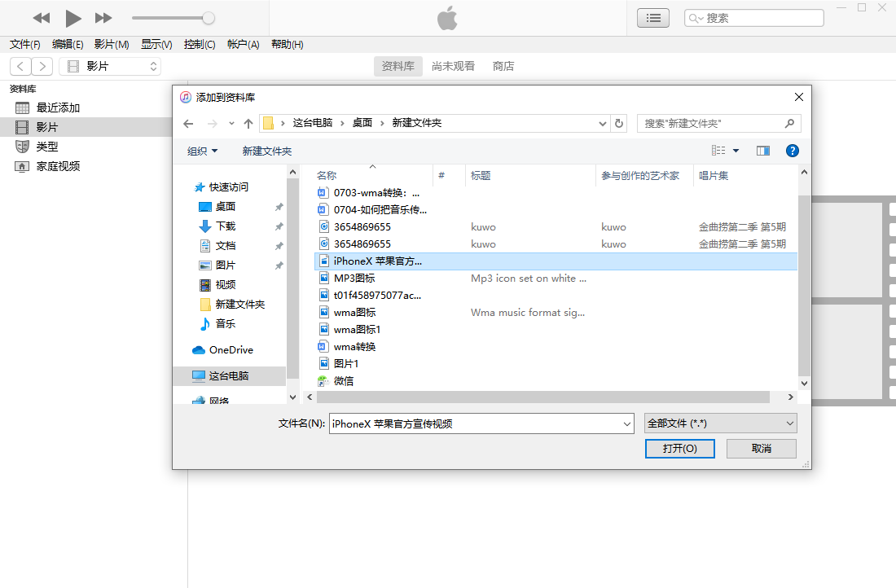Screen dimensions: 896x588
Task: Switch to the 尚未观看 tab
Action: pyautogui.click(x=453, y=66)
